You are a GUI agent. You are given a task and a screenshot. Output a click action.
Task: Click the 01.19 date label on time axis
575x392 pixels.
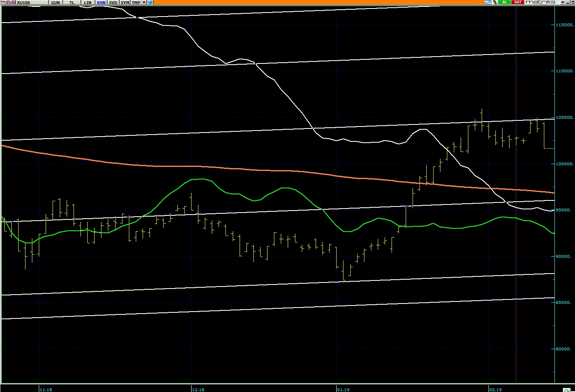[x=343, y=390]
